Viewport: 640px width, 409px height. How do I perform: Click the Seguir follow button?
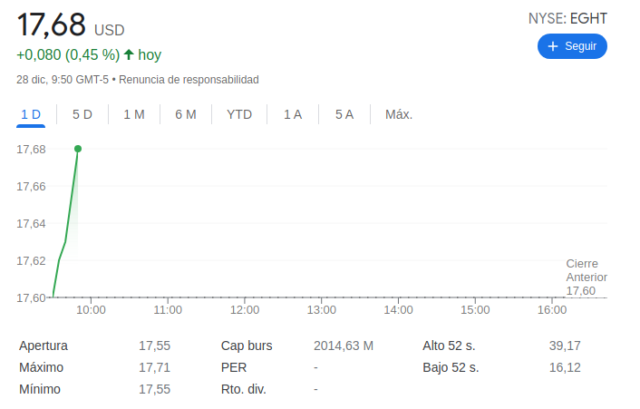coord(571,46)
